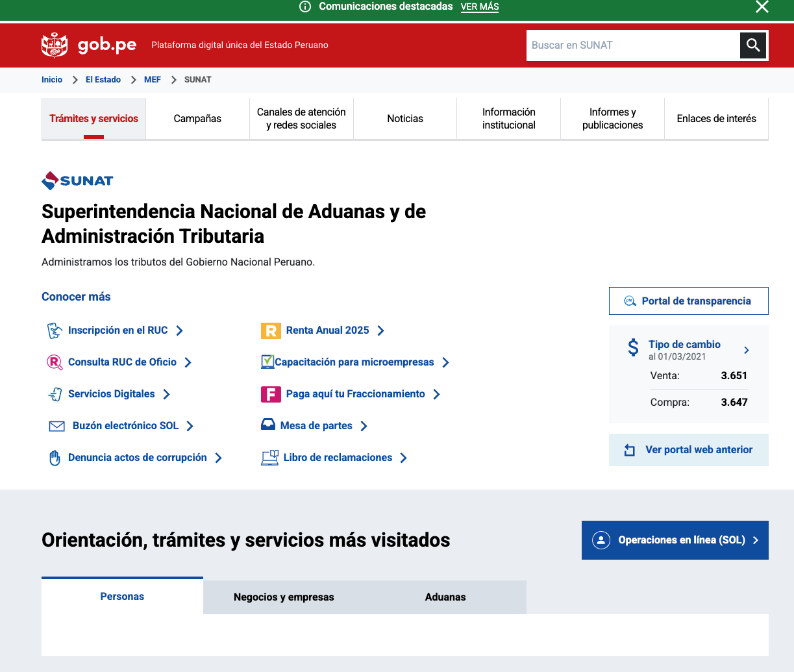Open the Denuncia actos de corrupción link
The width and height of the screenshot is (794, 672).
pyautogui.click(x=138, y=458)
